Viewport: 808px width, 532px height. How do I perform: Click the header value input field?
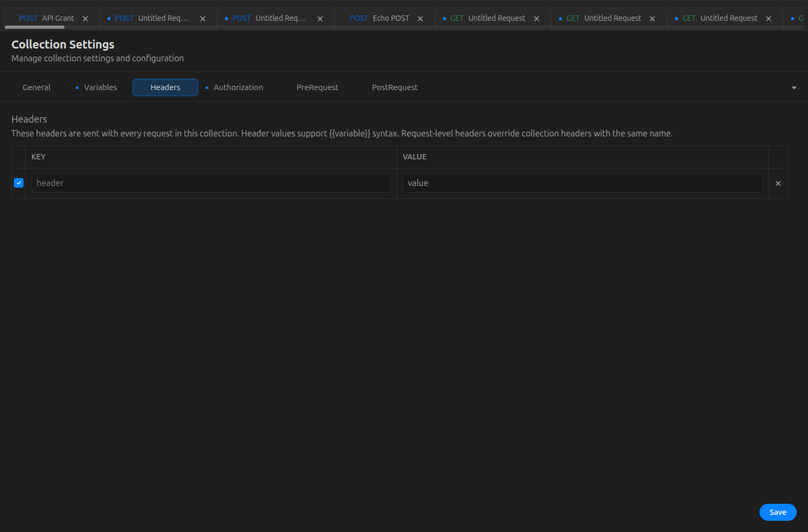coord(582,183)
